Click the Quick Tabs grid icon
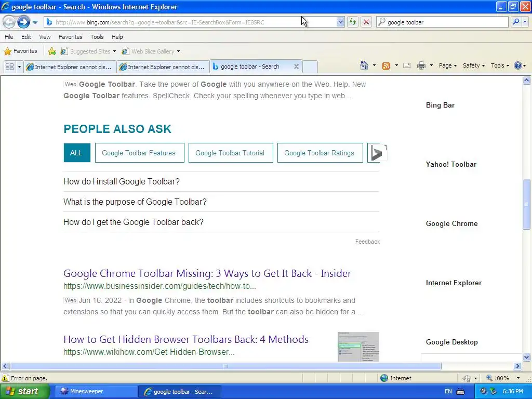This screenshot has width=532, height=399. tap(9, 66)
